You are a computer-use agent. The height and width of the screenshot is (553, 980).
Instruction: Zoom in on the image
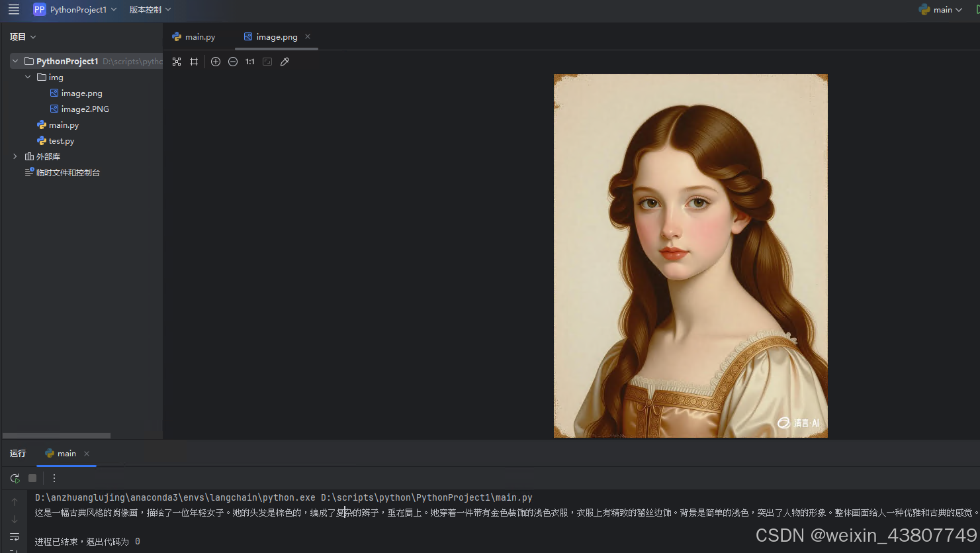(216, 62)
